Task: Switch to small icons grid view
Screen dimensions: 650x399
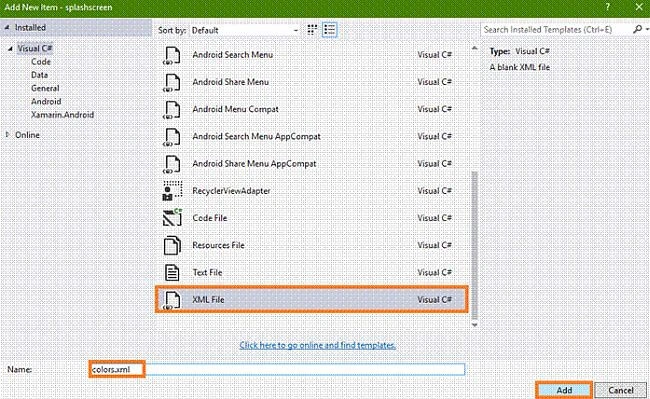Action: coord(312,30)
